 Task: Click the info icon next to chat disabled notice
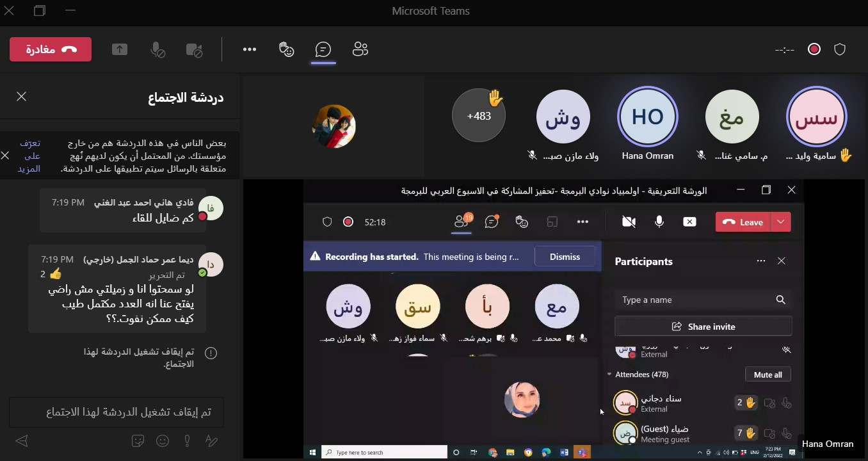point(211,353)
